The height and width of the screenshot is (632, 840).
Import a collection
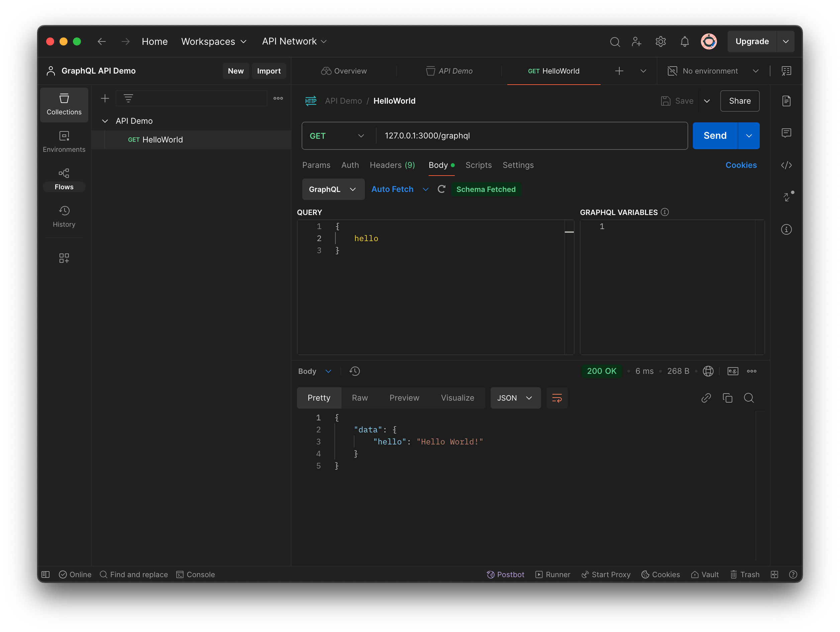(x=269, y=71)
